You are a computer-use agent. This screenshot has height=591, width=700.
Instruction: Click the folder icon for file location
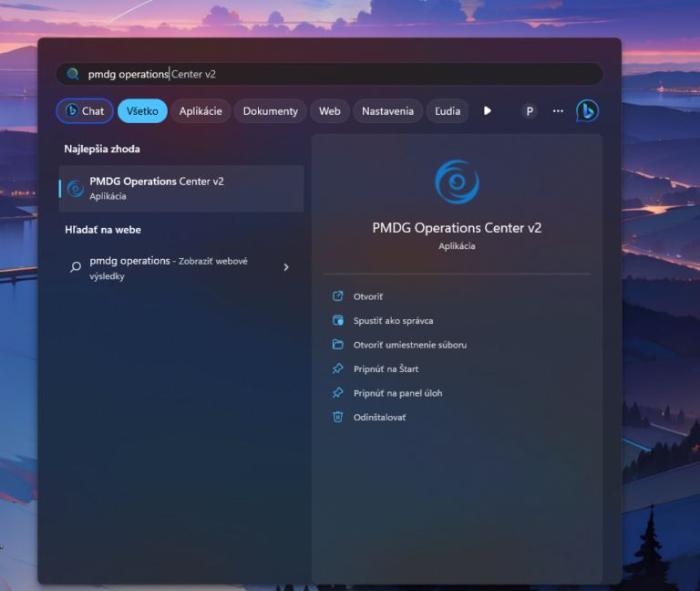338,345
